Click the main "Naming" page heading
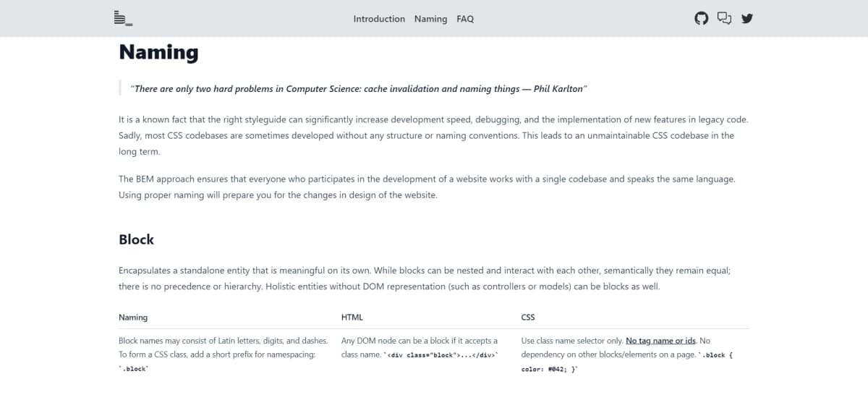868x408 pixels. point(158,52)
